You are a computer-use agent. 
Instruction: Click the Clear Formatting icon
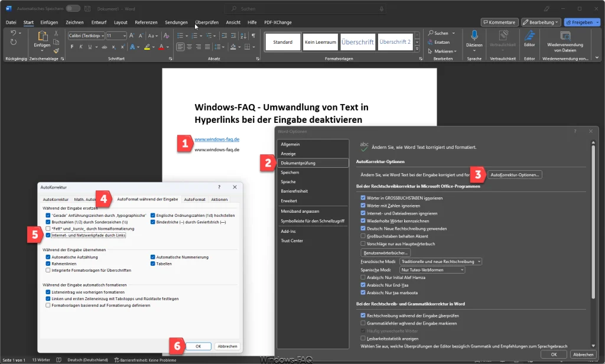click(x=166, y=35)
